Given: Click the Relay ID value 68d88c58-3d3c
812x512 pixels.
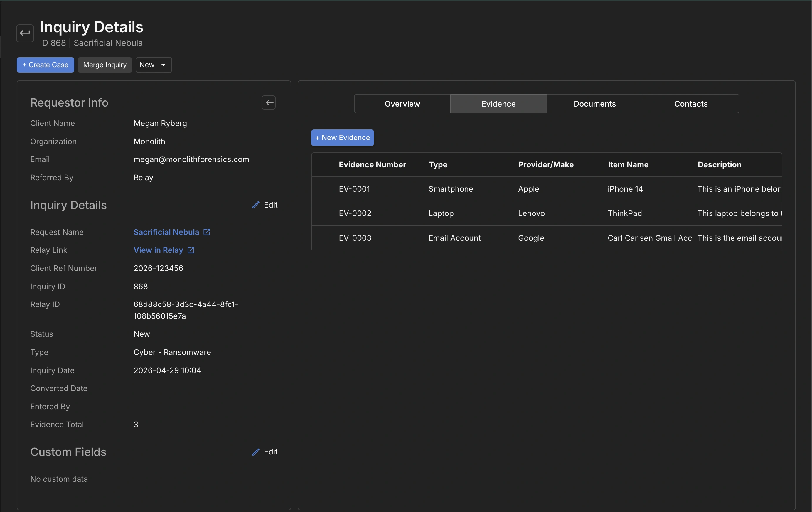Looking at the screenshot, I should 186,310.
